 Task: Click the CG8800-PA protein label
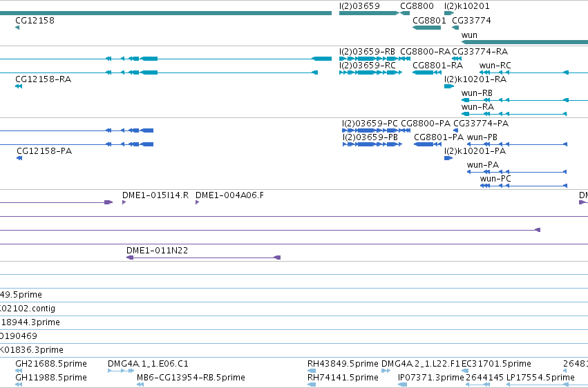(425, 123)
